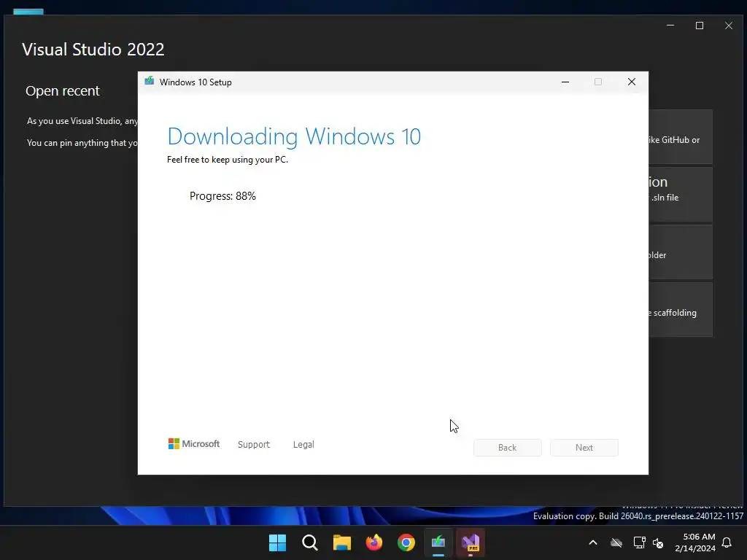Select the scaffolding card in Visual Studio
Screen dimensions: 747x560
(x=681, y=309)
